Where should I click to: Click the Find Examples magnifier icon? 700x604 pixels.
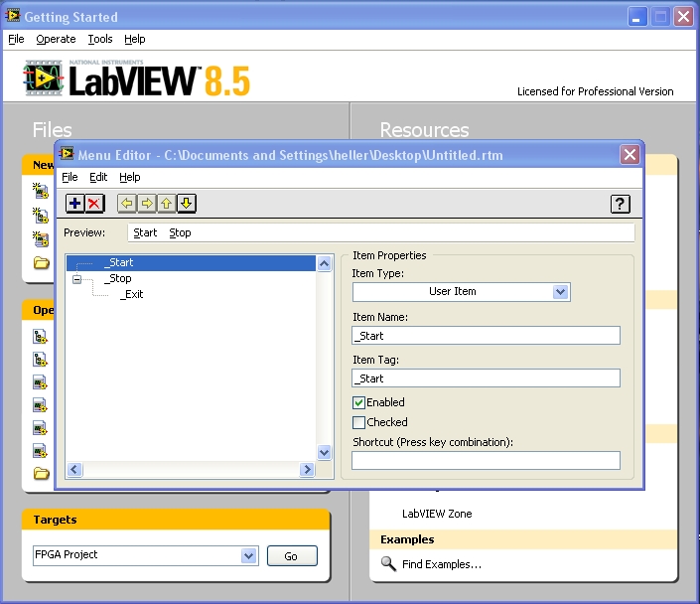388,564
